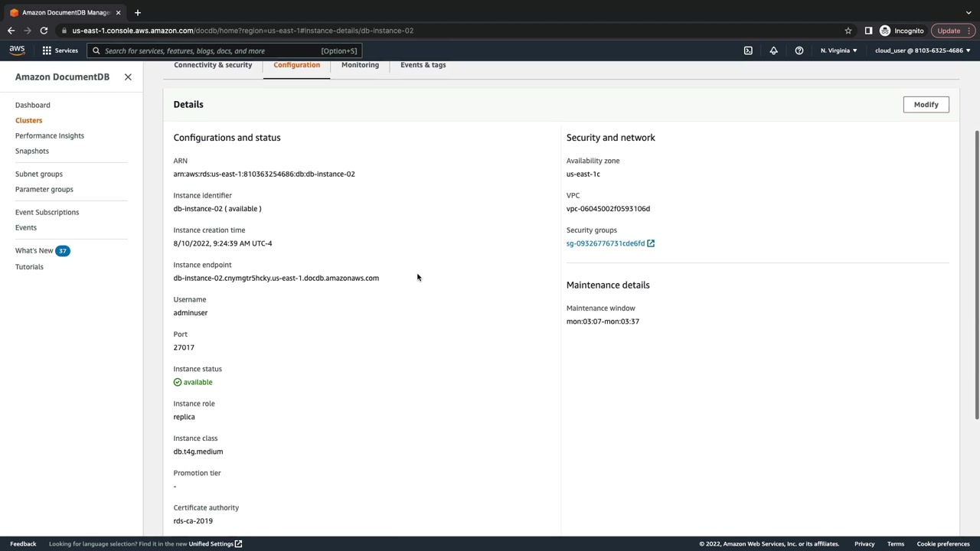Open the Unified Settings link

click(x=211, y=544)
